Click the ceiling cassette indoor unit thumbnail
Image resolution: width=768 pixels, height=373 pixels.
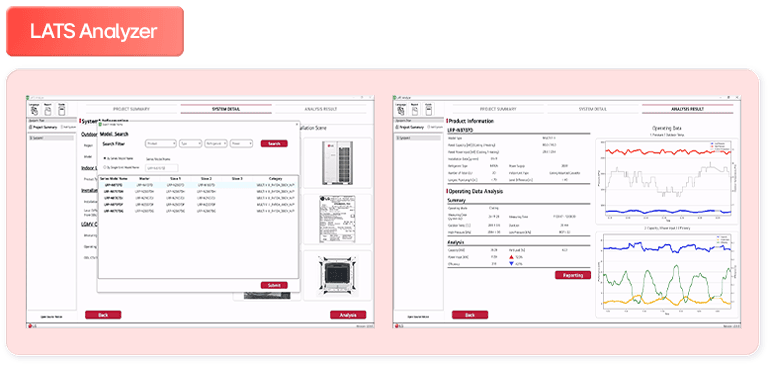click(x=337, y=275)
